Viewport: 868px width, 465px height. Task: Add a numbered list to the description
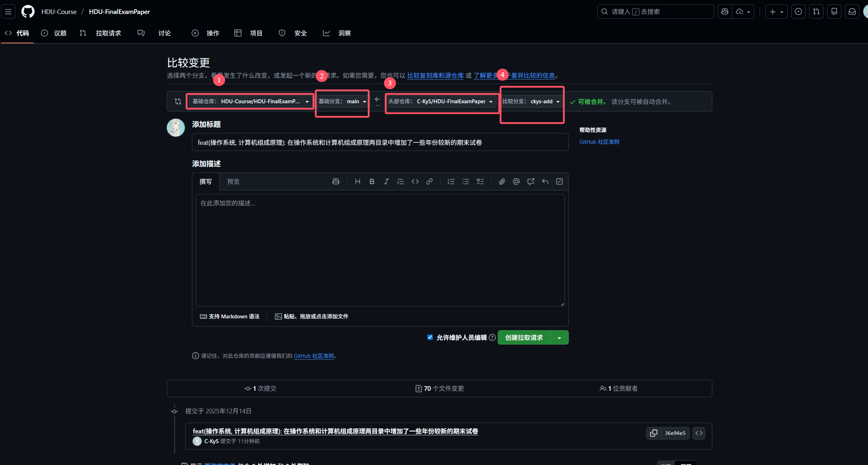pos(451,181)
